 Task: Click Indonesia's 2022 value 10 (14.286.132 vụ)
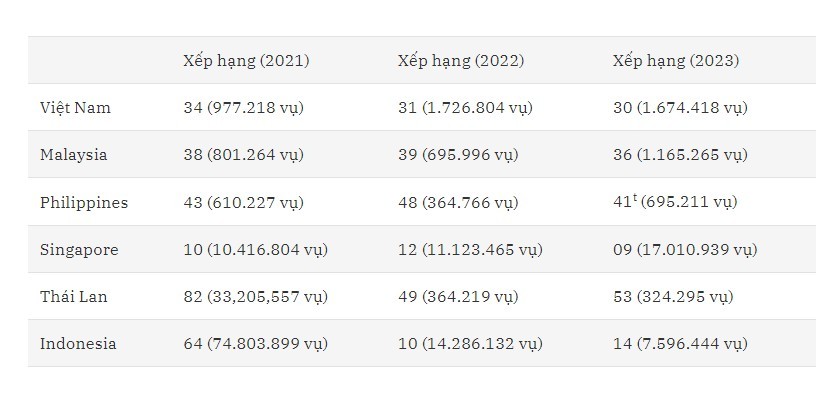click(470, 344)
